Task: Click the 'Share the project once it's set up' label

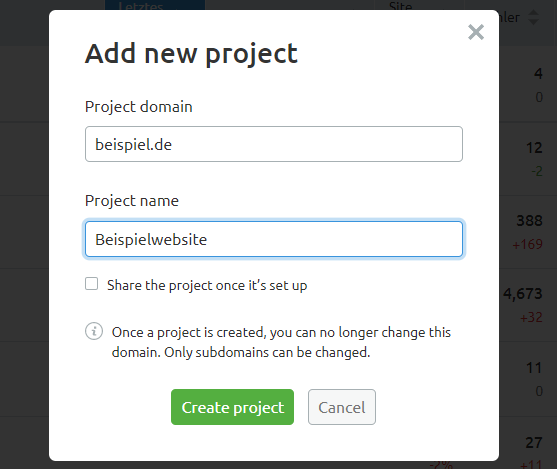Action: pos(207,285)
